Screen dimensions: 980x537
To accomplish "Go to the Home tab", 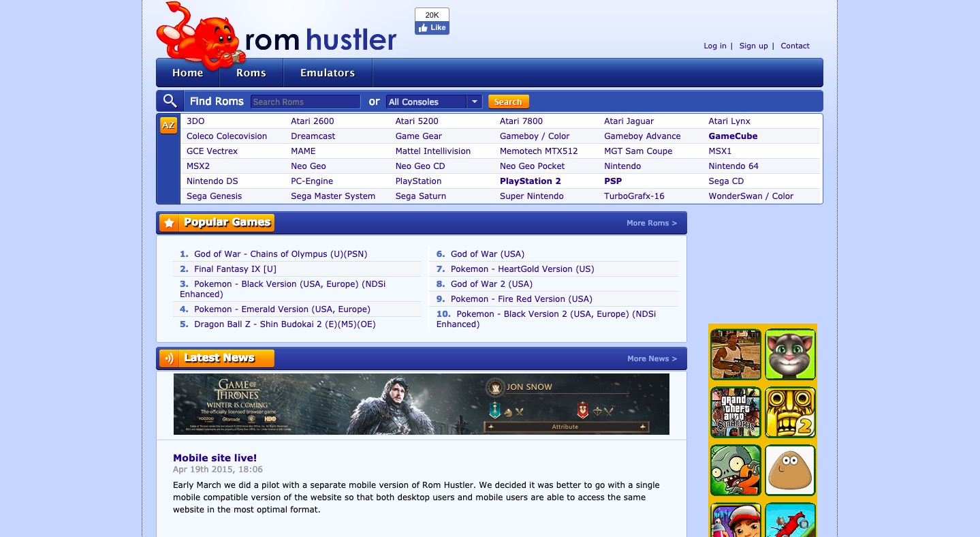I will 187,73.
